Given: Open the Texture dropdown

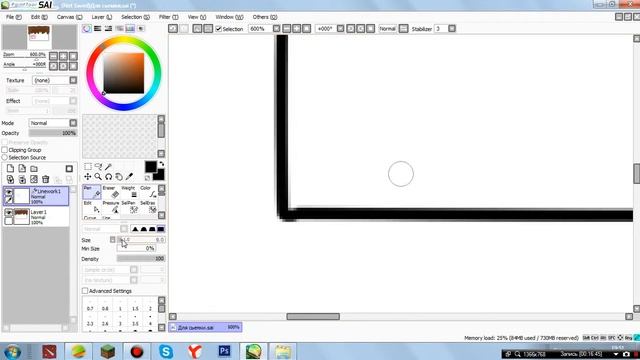Looking at the screenshot, I should coord(73,80).
